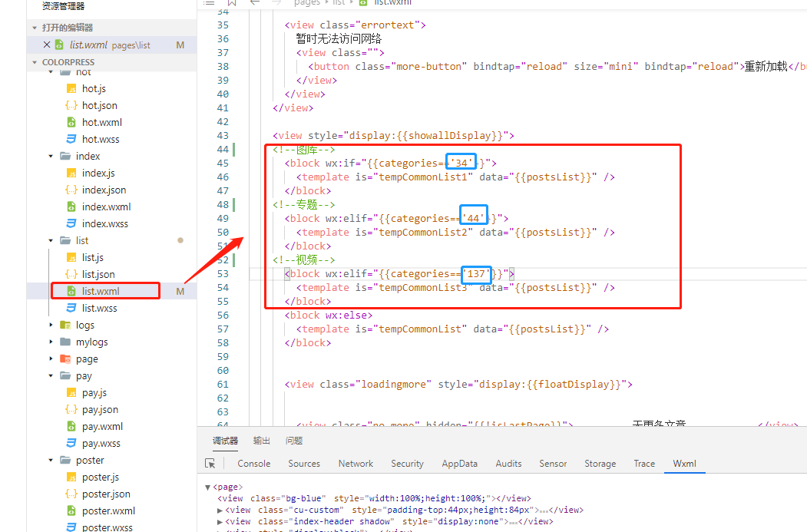Click the pay.json braces icon

71,409
